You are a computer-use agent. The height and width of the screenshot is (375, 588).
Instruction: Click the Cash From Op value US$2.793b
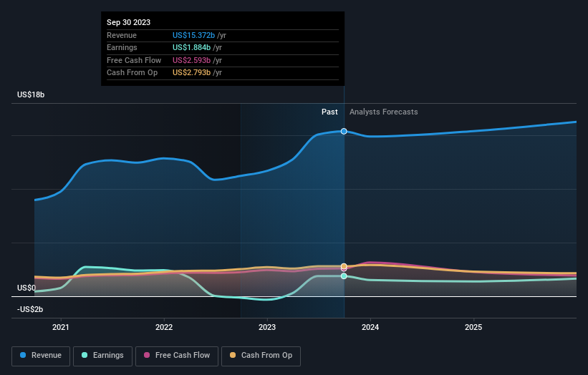click(191, 73)
